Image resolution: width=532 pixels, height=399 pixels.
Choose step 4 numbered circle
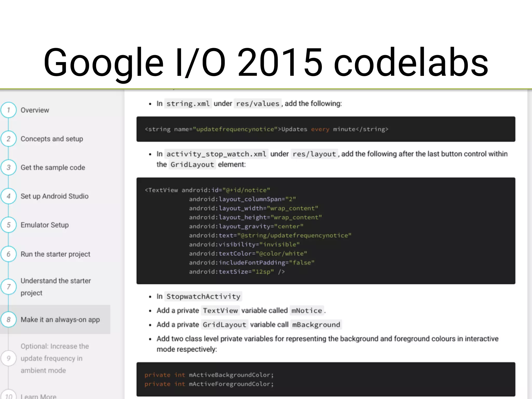click(x=8, y=196)
